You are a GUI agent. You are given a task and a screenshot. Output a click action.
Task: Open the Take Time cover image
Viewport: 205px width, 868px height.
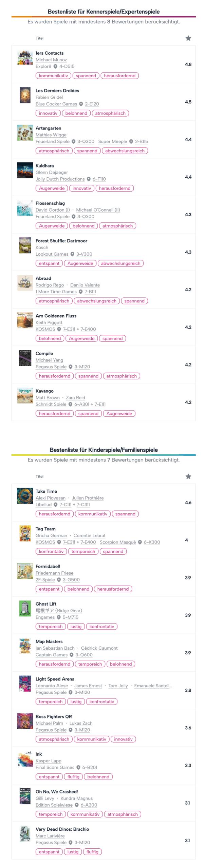tap(25, 496)
